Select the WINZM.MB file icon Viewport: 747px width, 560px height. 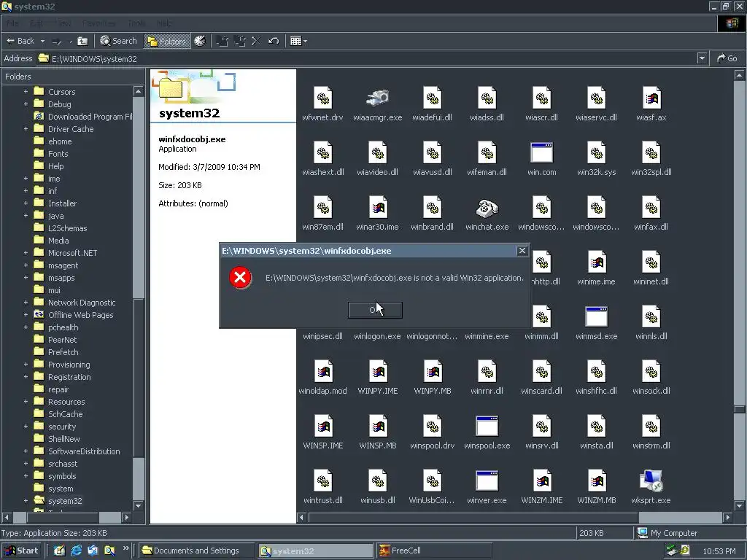(x=597, y=481)
